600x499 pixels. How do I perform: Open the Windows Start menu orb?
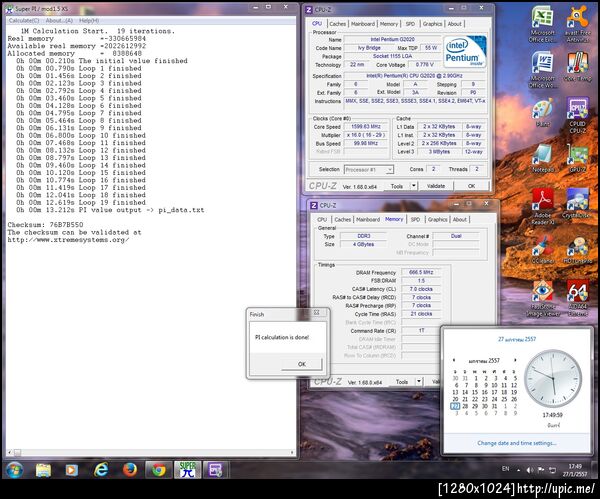(15, 470)
